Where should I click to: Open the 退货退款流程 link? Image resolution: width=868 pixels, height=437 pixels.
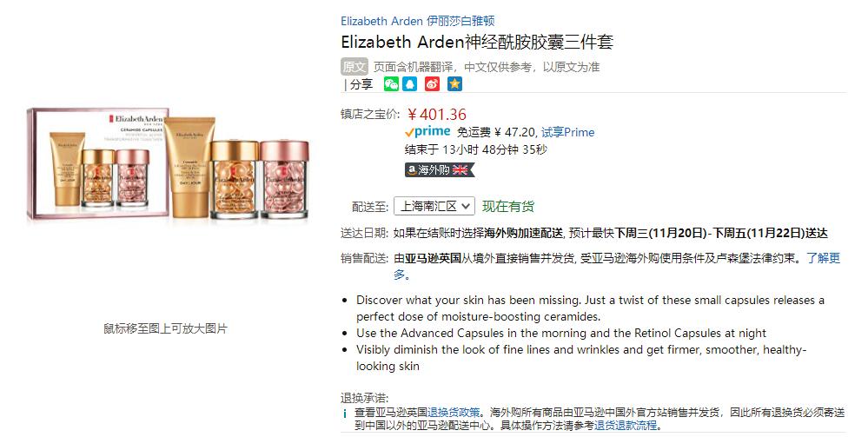tap(626, 426)
